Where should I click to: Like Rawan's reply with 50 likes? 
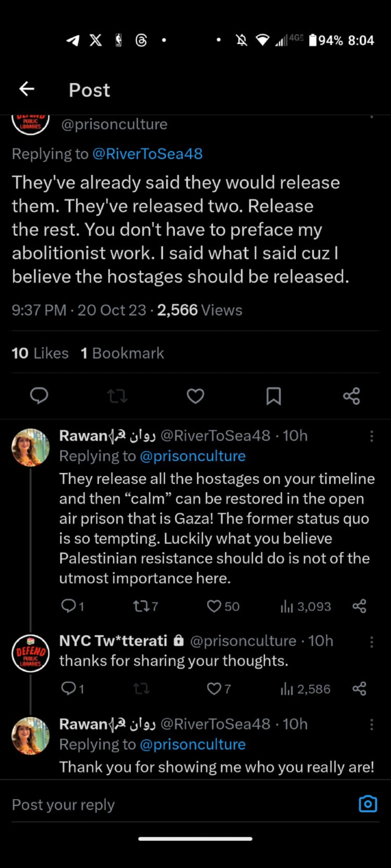pyautogui.click(x=214, y=606)
